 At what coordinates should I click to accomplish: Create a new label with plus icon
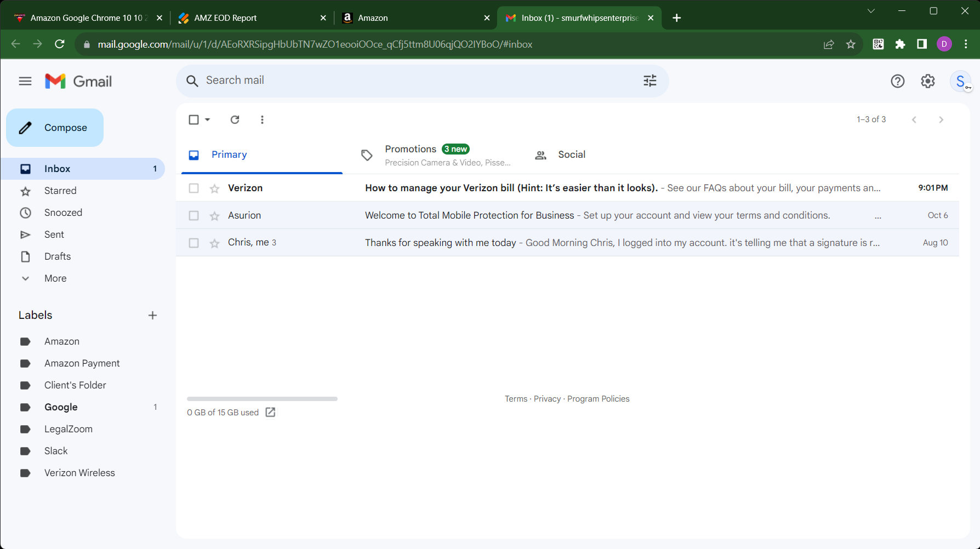[153, 315]
